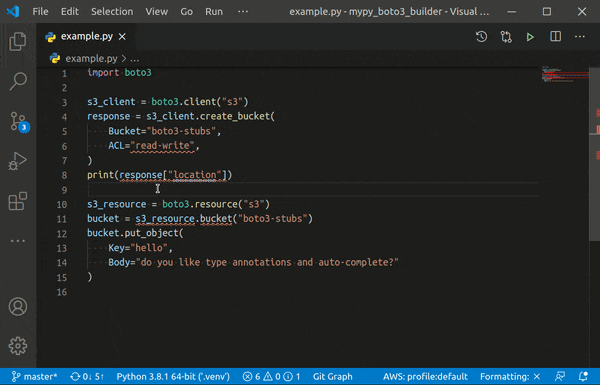Click the minimap code overview
This screenshot has width=600, height=385.
click(x=565, y=74)
